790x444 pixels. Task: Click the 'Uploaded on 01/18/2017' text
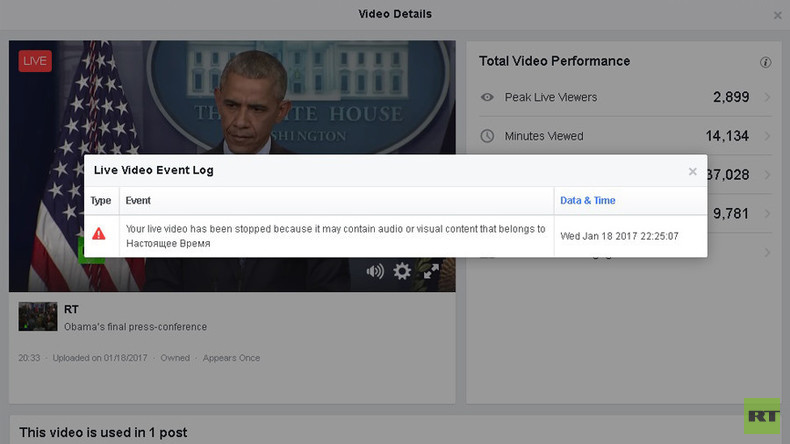tap(100, 358)
